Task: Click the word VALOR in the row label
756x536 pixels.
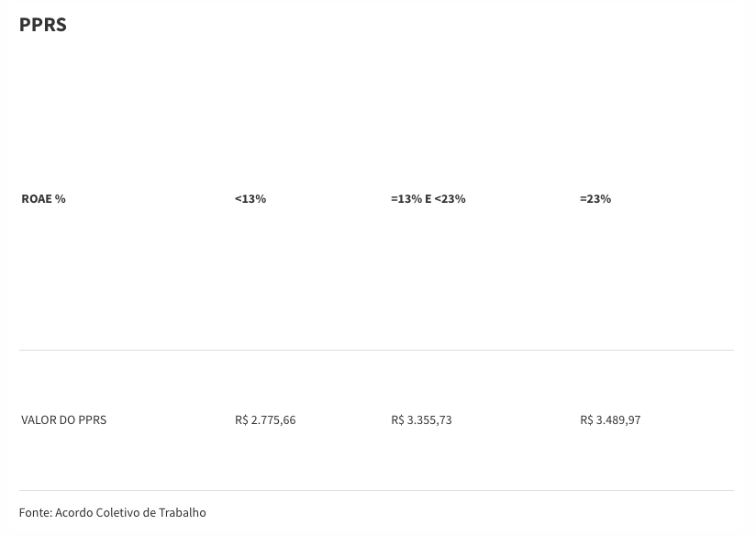Action: (39, 420)
